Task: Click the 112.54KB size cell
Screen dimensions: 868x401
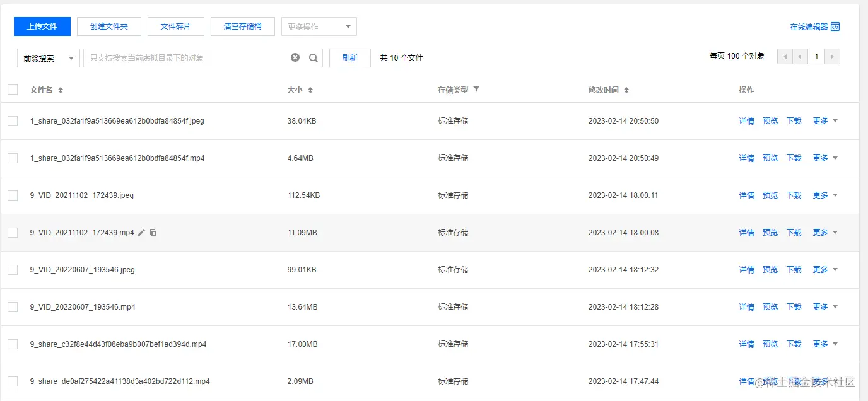Action: [x=304, y=195]
